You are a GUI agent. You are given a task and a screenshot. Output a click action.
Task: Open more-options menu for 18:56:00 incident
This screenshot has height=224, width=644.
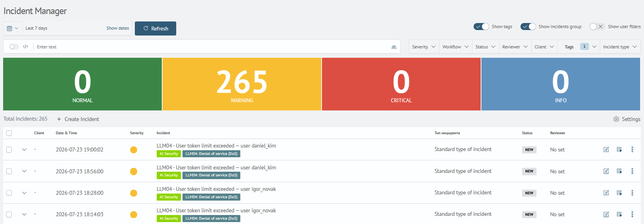coord(632,171)
